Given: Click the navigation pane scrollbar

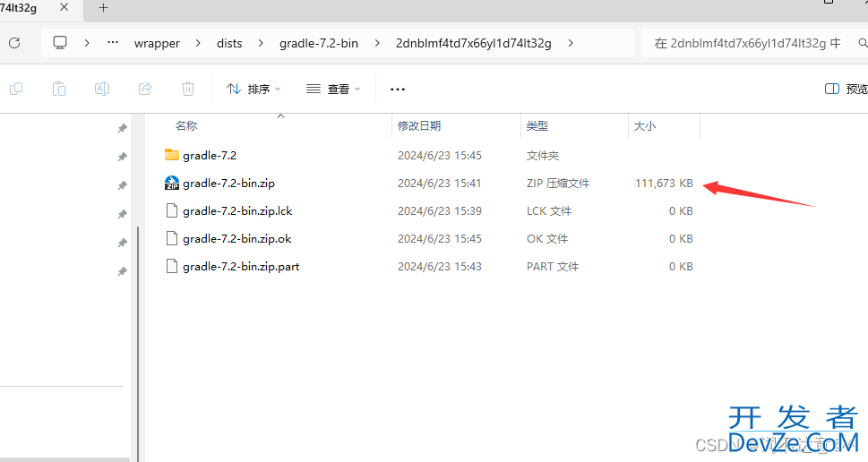Looking at the screenshot, I should 138,343.
